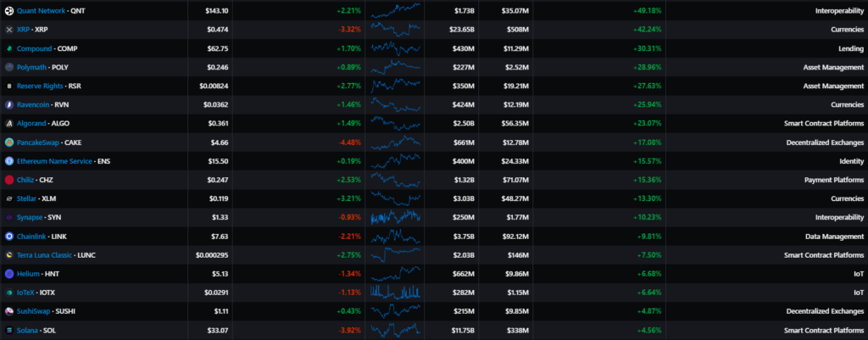The height and width of the screenshot is (340, 868).
Task: Click the SushiSwap logo icon
Action: click(x=8, y=311)
